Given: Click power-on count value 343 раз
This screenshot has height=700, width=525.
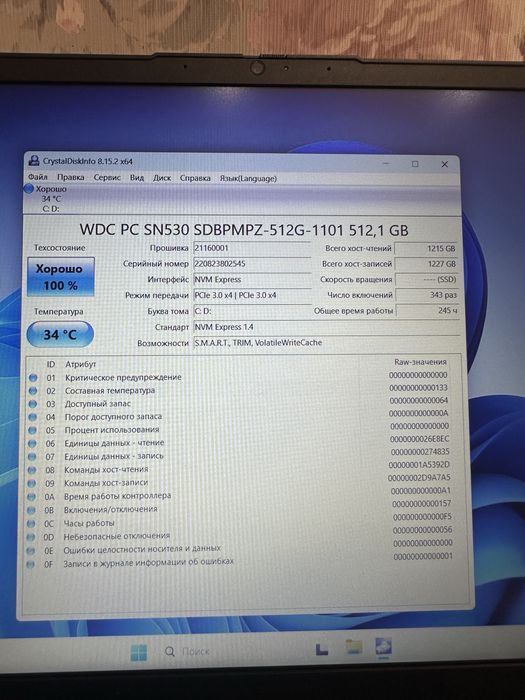Looking at the screenshot, I should click(x=427, y=295).
